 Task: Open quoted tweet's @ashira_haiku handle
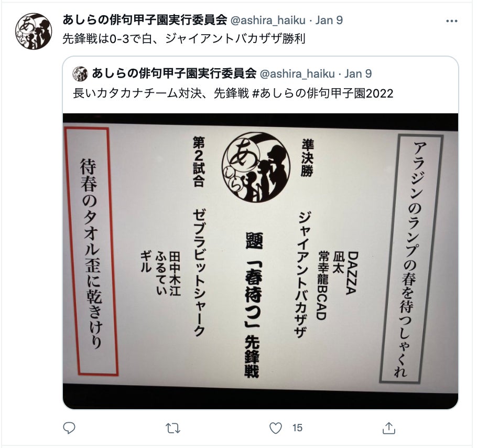tap(297, 73)
